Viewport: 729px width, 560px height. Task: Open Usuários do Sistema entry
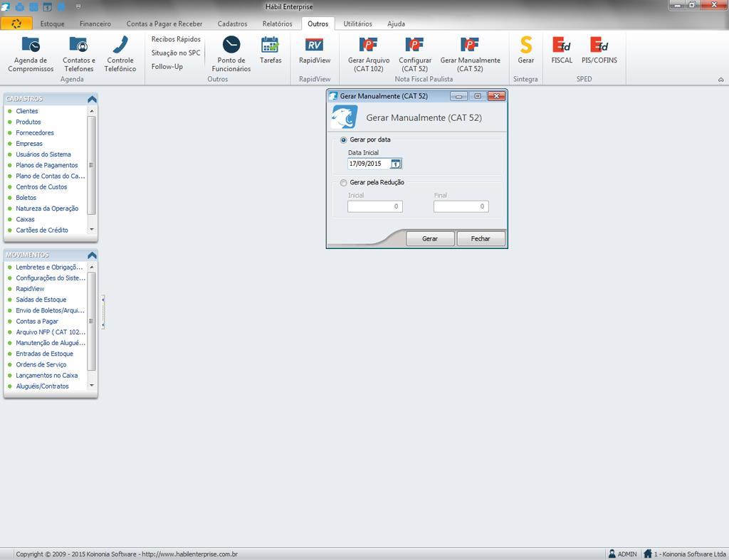(43, 154)
